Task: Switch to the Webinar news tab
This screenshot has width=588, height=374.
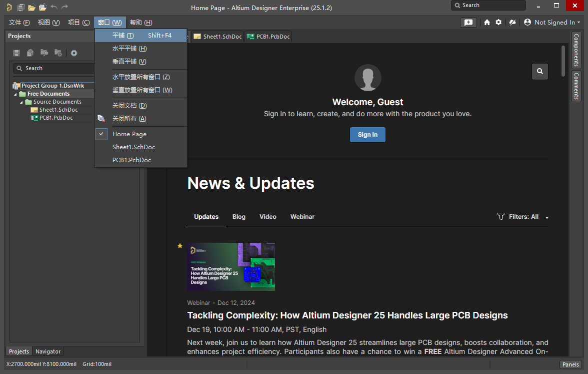Action: pyautogui.click(x=302, y=217)
